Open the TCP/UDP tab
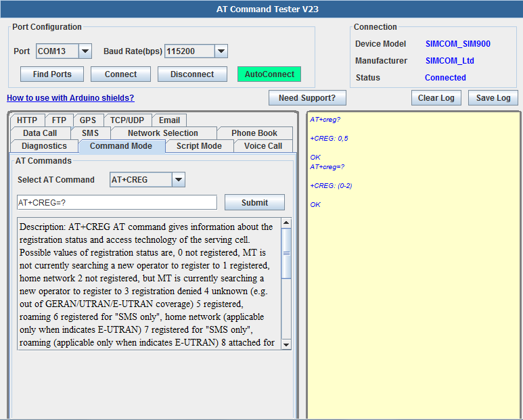523x420 pixels. [x=127, y=120]
